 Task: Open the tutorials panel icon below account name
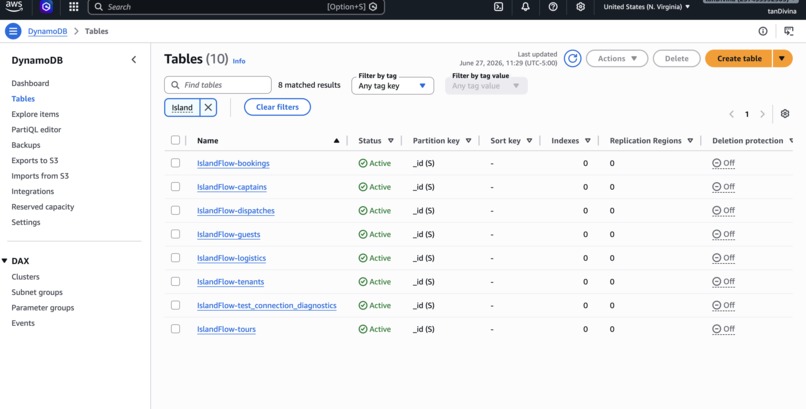click(789, 31)
